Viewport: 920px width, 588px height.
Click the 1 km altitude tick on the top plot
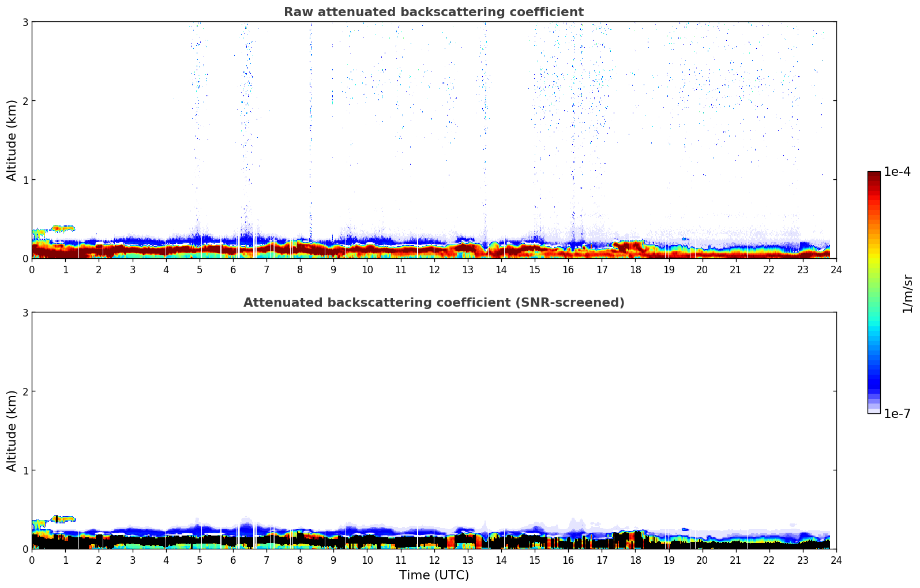[25, 180]
